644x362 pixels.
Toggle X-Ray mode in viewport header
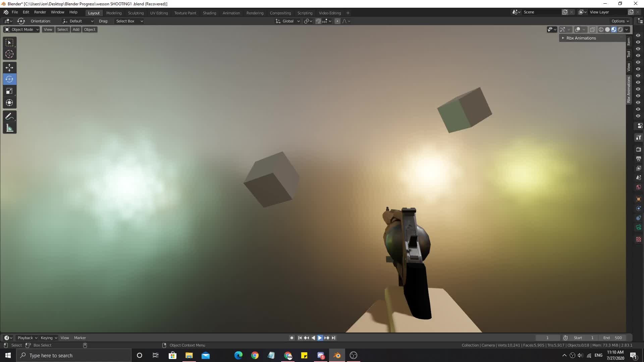click(592, 29)
